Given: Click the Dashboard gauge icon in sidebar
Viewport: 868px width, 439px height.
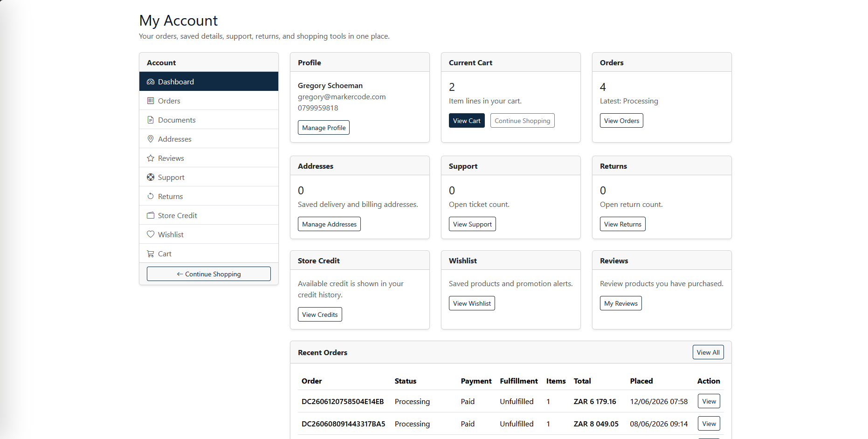Looking at the screenshot, I should point(151,82).
